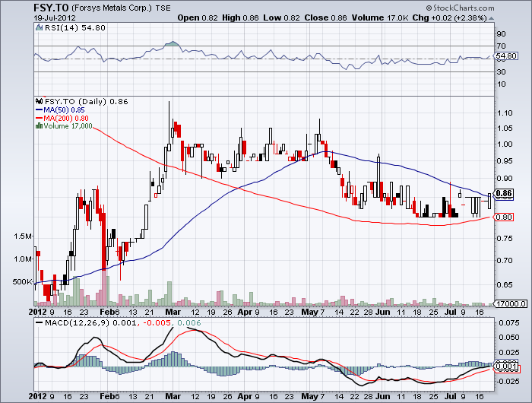Viewport: 532px width, 403px height.
Task: Click the 1.10 price axis label
Action: coord(505,113)
